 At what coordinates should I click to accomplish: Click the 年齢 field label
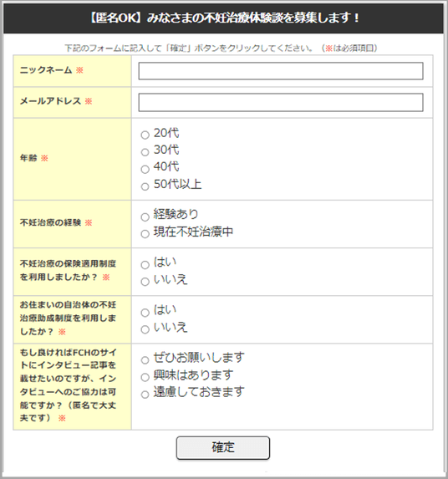pyautogui.click(x=28, y=158)
